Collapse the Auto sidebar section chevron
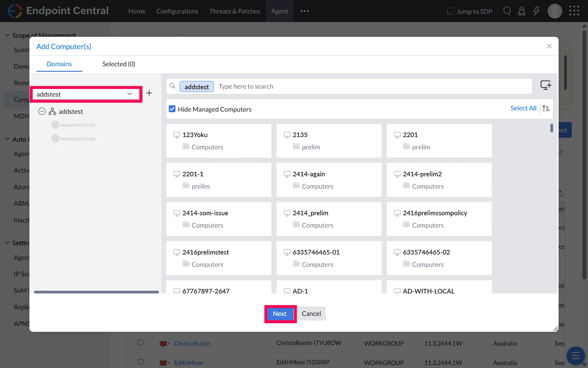Viewport: 588px width, 368px height. tap(7, 139)
